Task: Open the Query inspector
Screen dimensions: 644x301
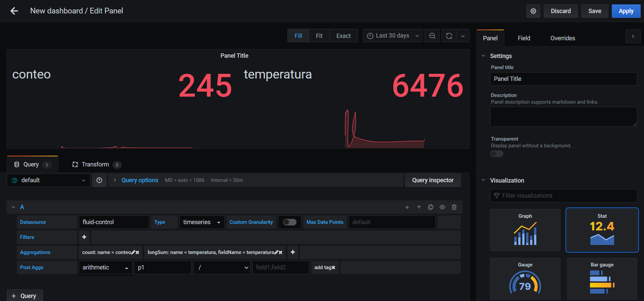Action: point(433,180)
